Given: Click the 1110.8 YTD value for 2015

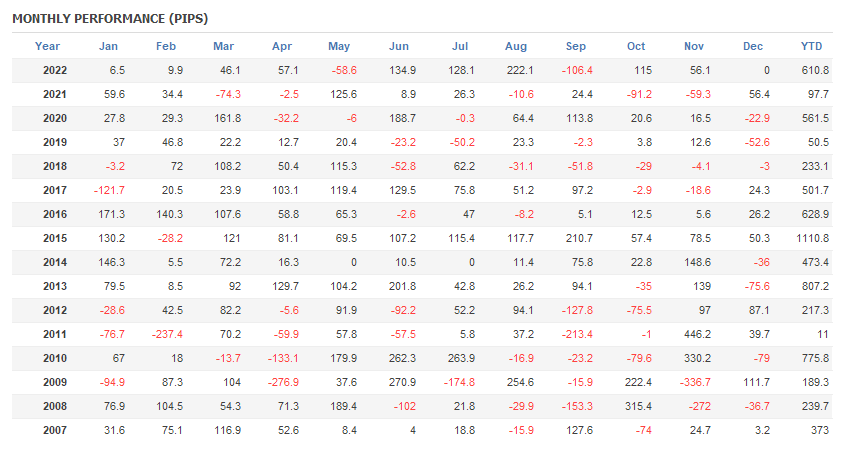Looking at the screenshot, I should (x=813, y=238).
